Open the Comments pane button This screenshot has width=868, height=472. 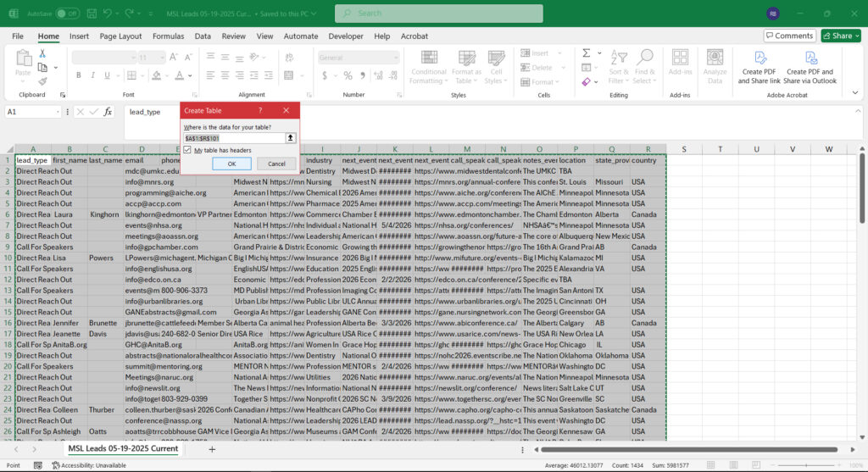pos(790,36)
